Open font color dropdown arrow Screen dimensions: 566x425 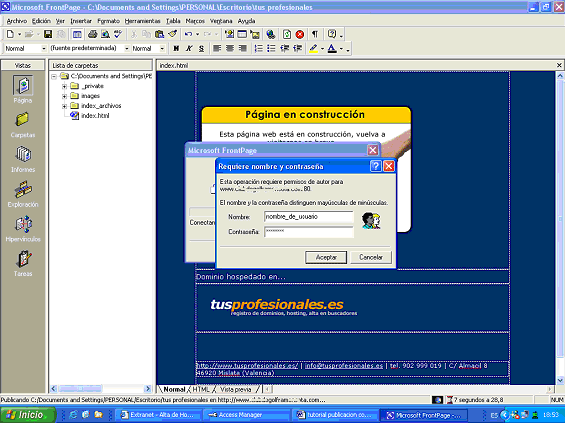(341, 48)
